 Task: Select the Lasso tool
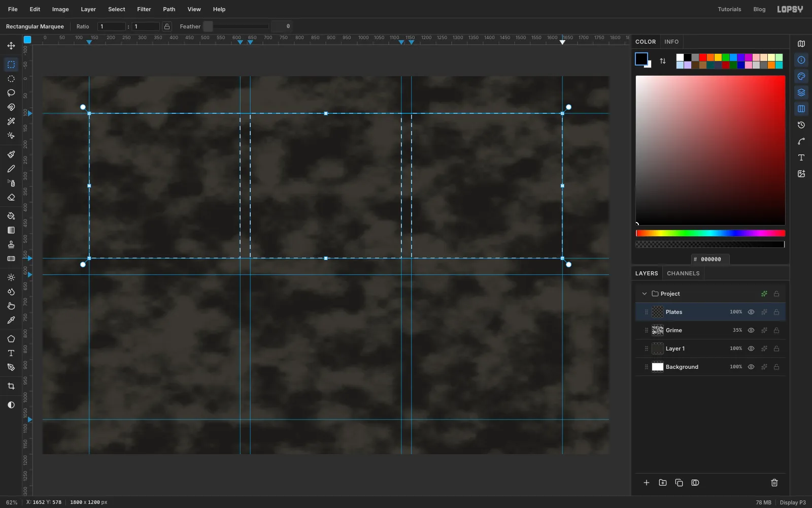click(x=11, y=93)
